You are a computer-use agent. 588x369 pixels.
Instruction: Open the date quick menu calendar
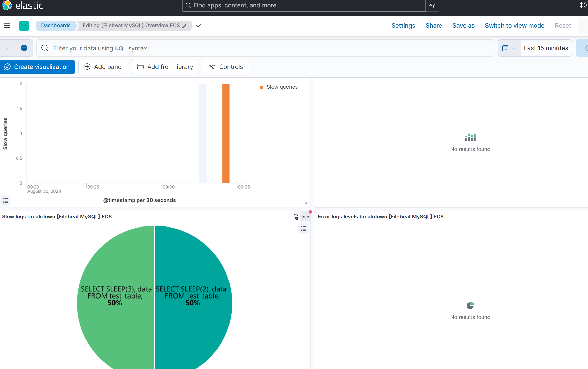[509, 48]
